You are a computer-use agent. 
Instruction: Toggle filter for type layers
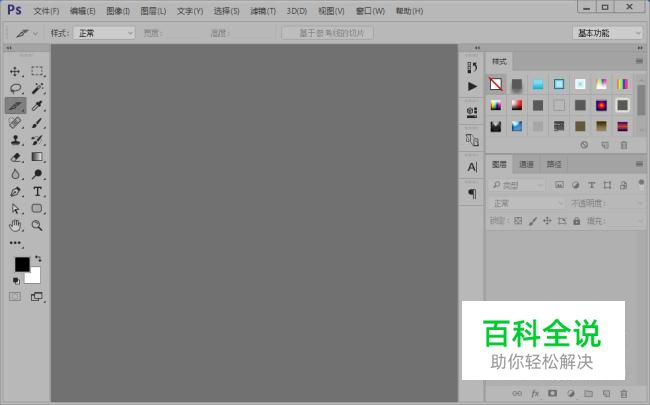tap(592, 185)
